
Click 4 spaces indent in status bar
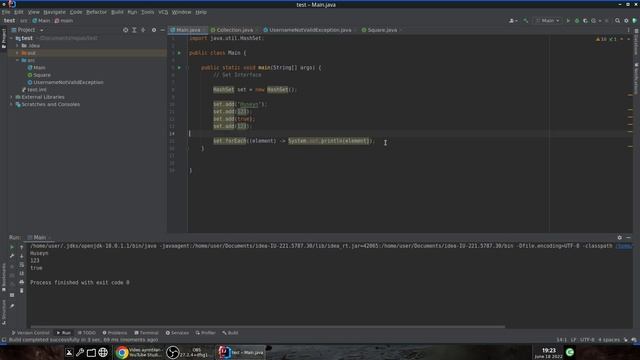[x=609, y=340]
